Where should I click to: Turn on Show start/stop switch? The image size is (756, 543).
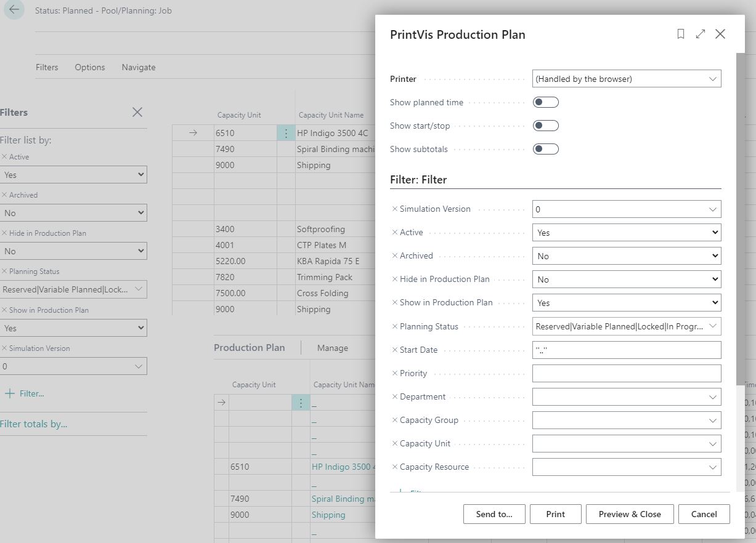(545, 126)
